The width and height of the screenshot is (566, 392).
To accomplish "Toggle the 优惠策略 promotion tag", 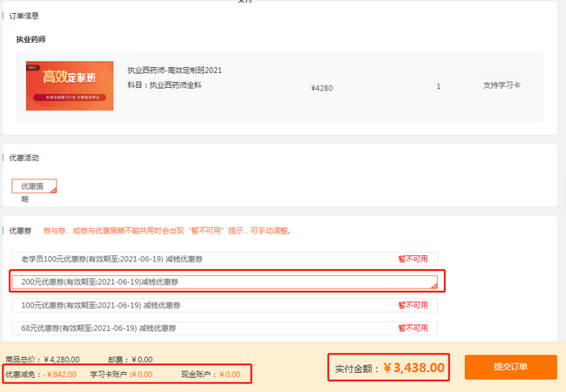I will pyautogui.click(x=33, y=186).
